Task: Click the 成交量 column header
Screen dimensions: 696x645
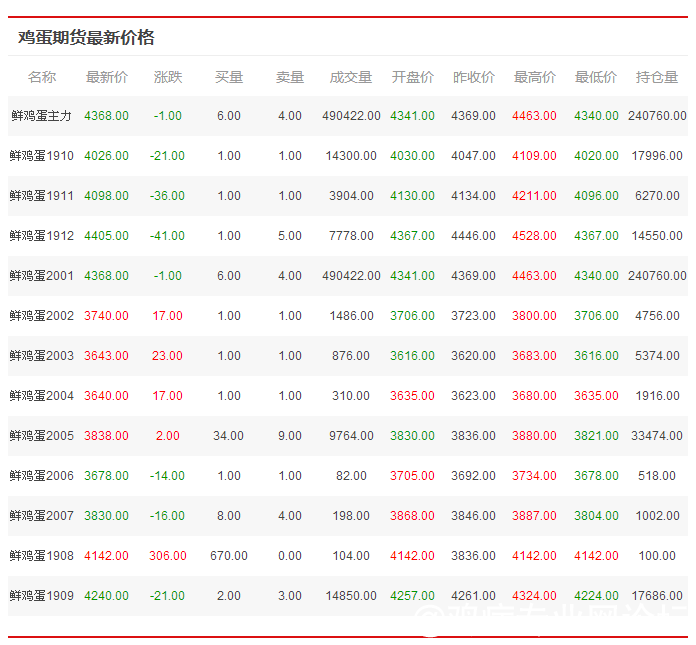Action: click(351, 77)
